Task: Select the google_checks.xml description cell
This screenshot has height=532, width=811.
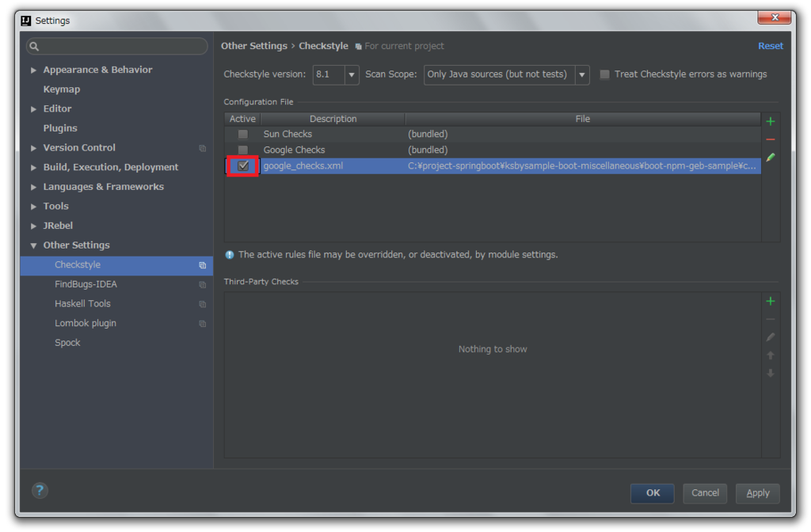Action: tap(333, 166)
